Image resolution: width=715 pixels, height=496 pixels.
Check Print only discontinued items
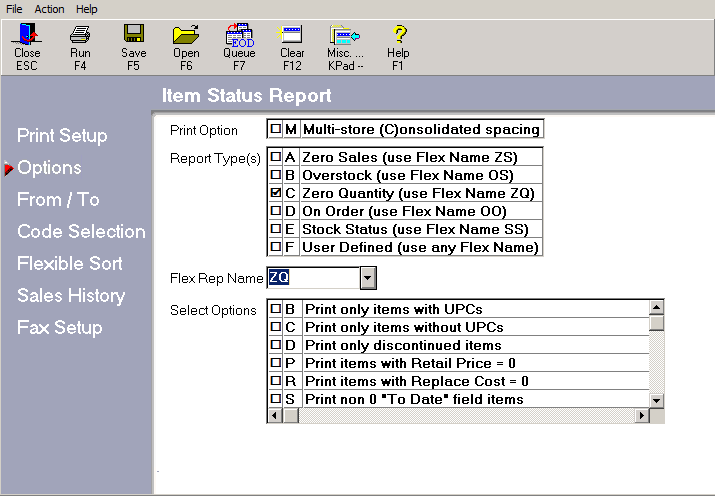coord(275,345)
